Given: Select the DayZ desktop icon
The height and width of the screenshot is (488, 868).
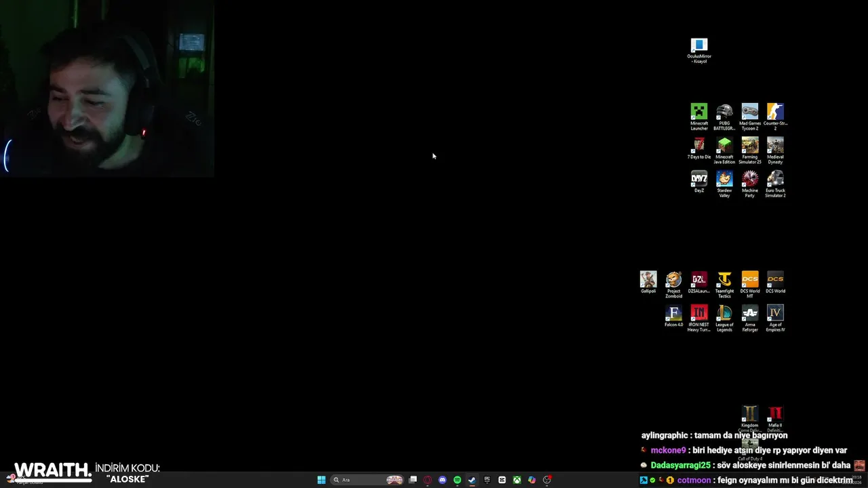Looking at the screenshot, I should tap(699, 182).
